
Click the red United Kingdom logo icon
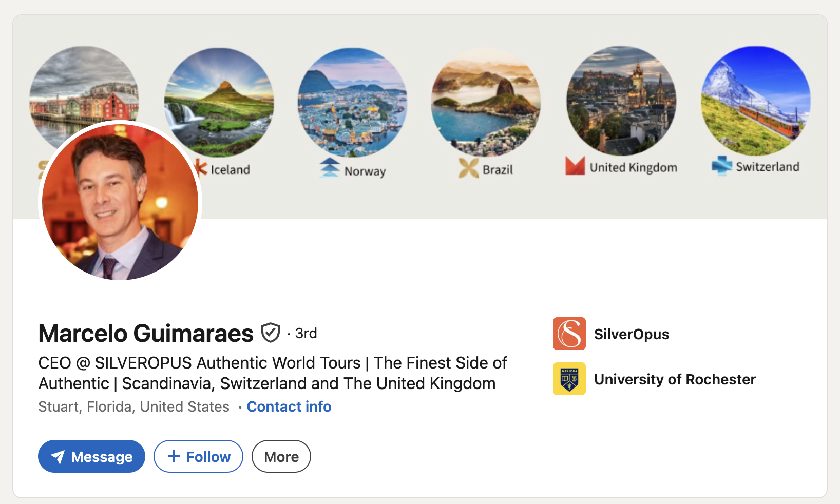click(x=575, y=166)
